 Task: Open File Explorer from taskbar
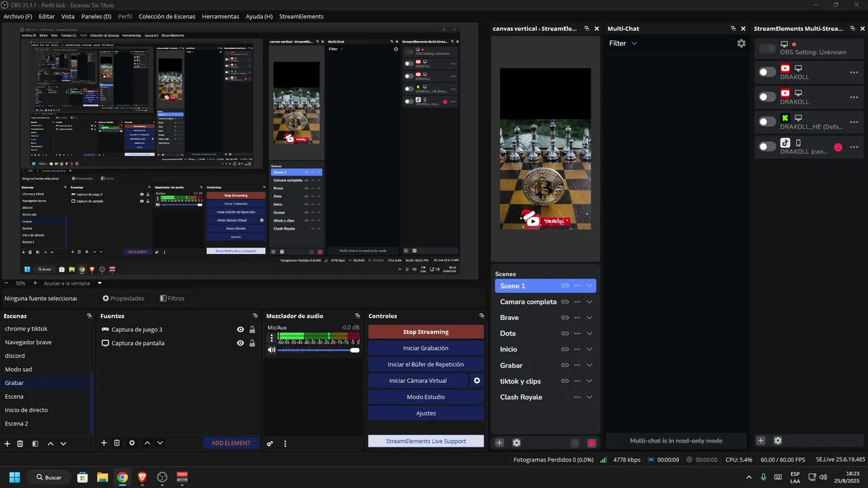tap(102, 477)
